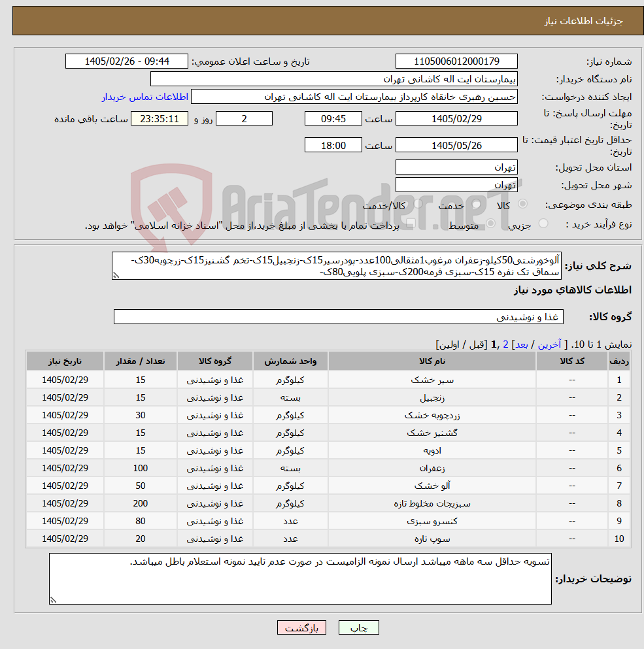Viewport: 644px width, 649px height.
Task: Click quantity 100 in saffron row
Action: coord(141,468)
